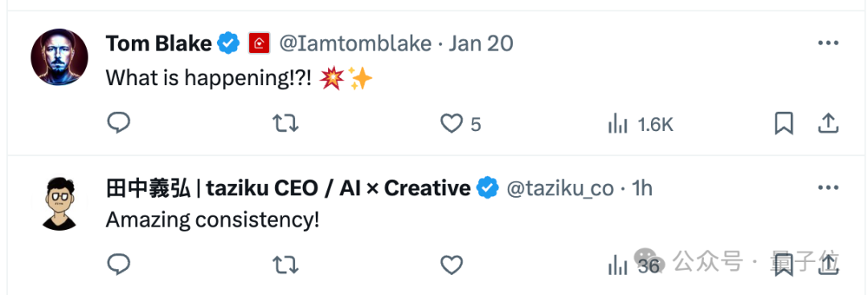The image size is (868, 295).
Task: View analytics showing 1.6K views
Action: tap(640, 124)
